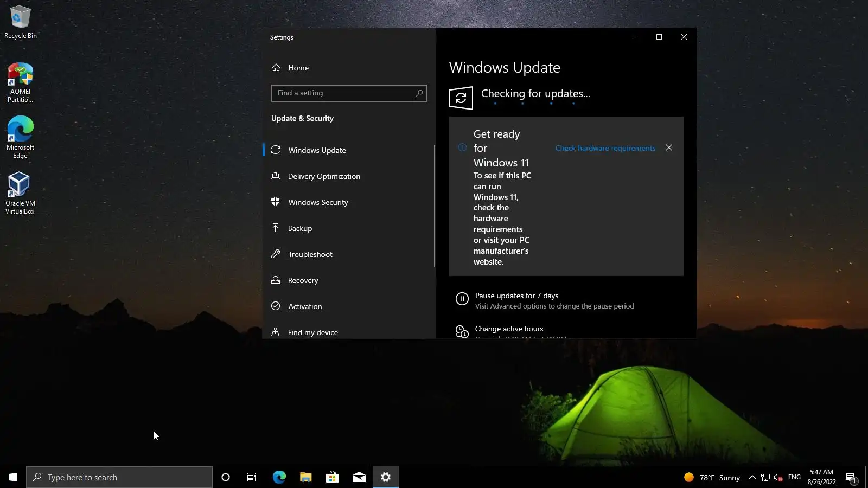The height and width of the screenshot is (488, 868).
Task: Dismiss the Get ready for Windows 11 banner
Action: [669, 147]
